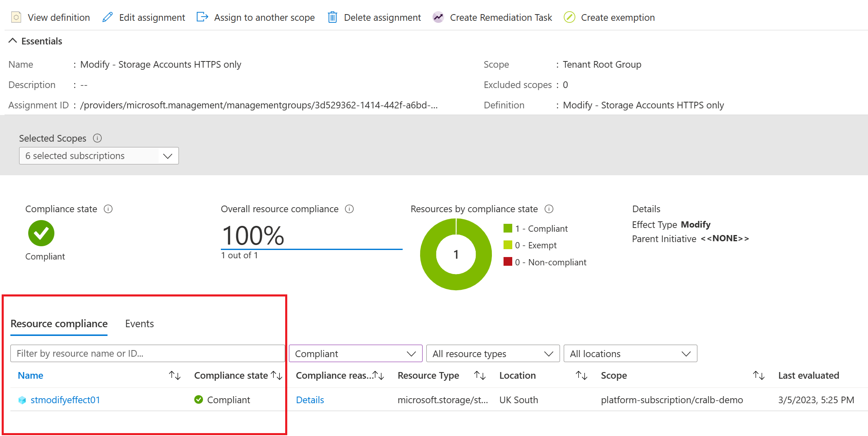The image size is (868, 436).
Task: Click the info icon next to Compliance state heading
Action: [108, 209]
